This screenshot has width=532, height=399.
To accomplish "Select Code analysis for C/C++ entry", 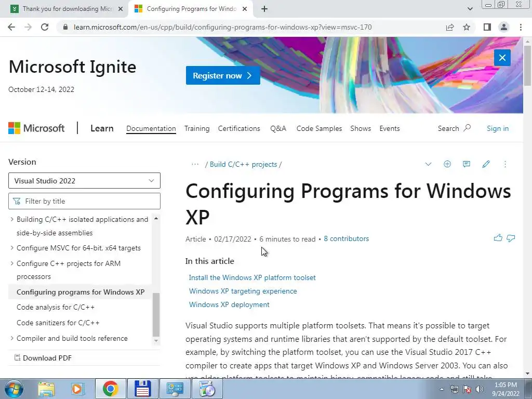I will [56, 307].
